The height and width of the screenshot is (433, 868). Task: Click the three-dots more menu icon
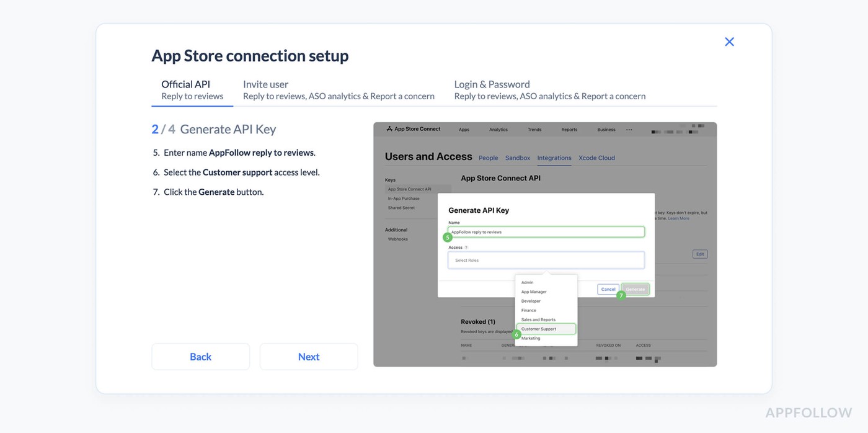click(x=629, y=130)
